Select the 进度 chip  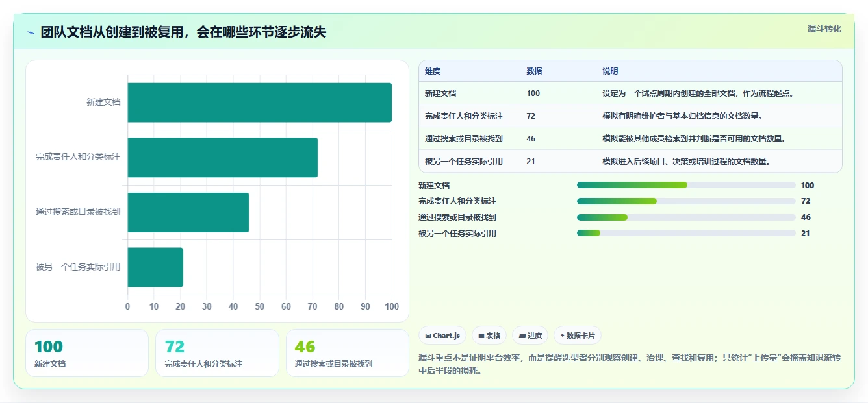coord(530,336)
